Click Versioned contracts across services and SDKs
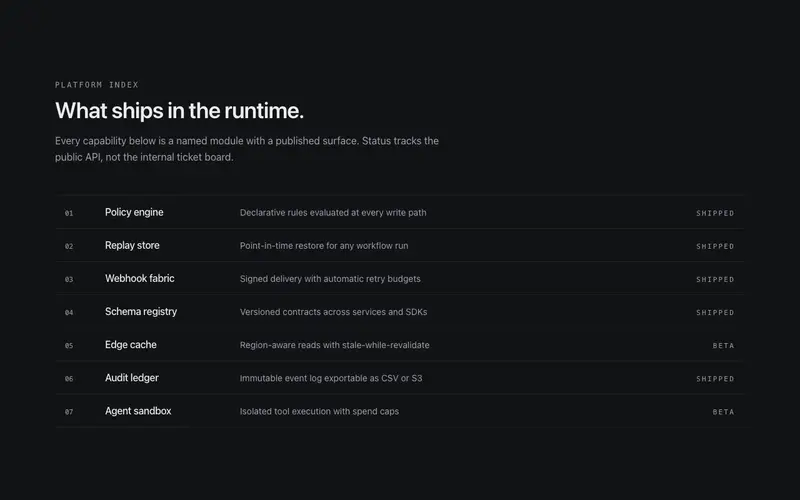Screen dimensions: 800x500 tap(334, 312)
